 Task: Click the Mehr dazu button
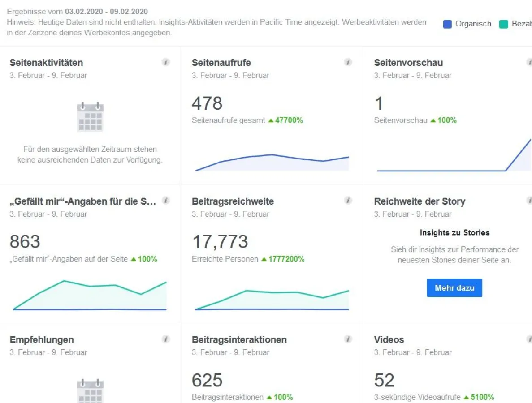(x=454, y=288)
